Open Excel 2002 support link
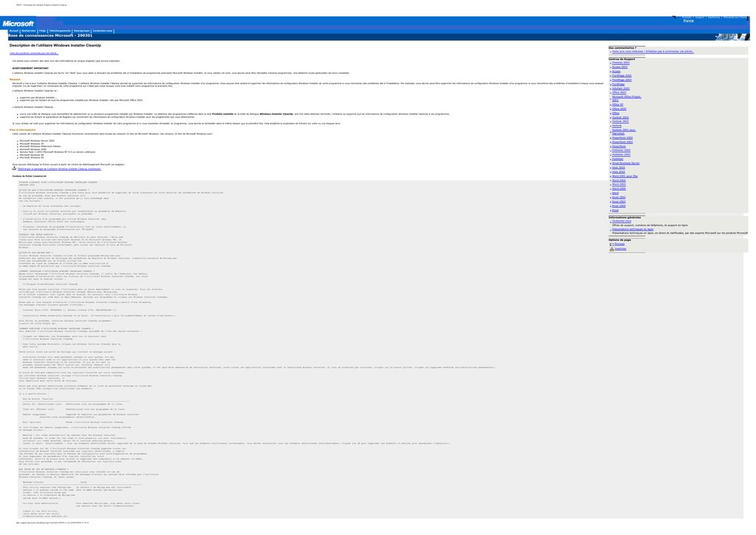The width and height of the screenshot is (756, 535). click(x=619, y=197)
